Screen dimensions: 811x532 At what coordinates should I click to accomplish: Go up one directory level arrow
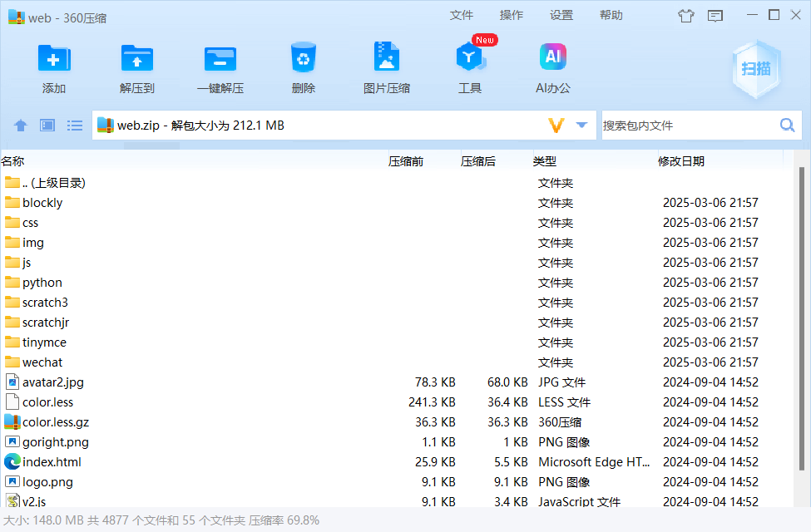click(21, 126)
